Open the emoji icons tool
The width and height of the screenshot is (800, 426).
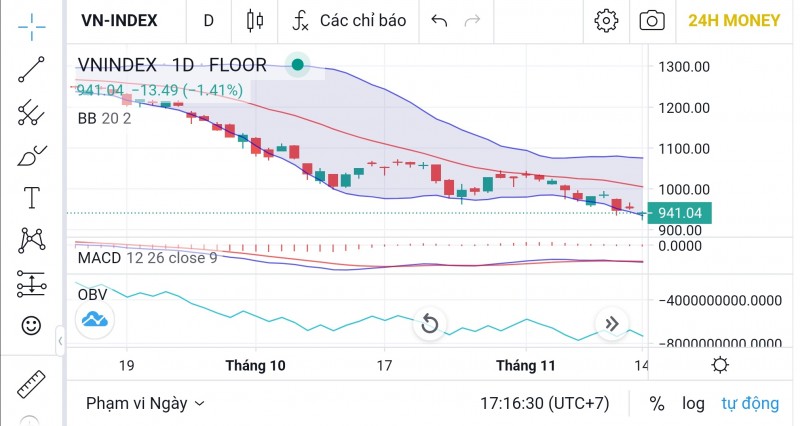click(x=32, y=325)
